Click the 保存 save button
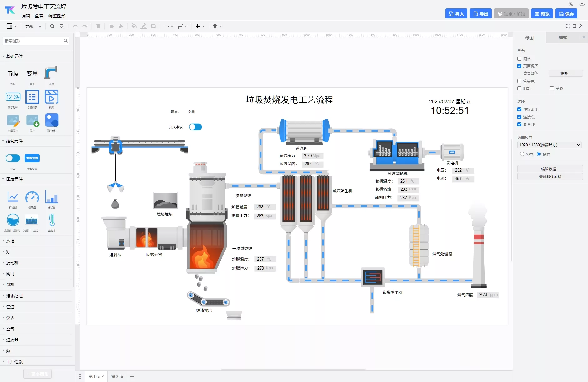Image resolution: width=588 pixels, height=382 pixels. [566, 14]
